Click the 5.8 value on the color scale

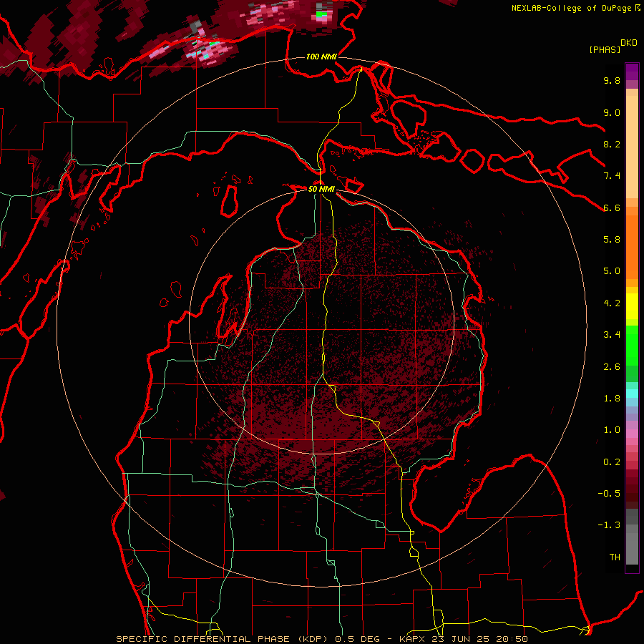(612, 240)
